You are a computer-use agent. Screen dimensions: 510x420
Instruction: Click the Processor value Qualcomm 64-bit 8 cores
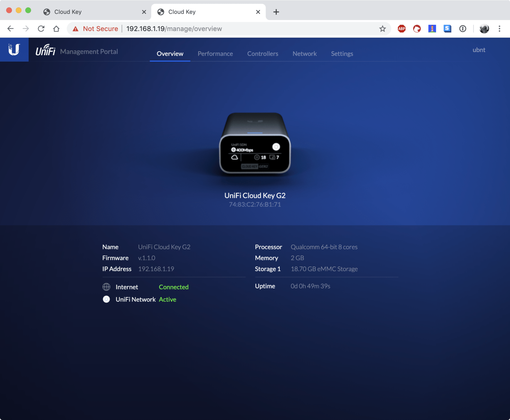click(x=324, y=247)
